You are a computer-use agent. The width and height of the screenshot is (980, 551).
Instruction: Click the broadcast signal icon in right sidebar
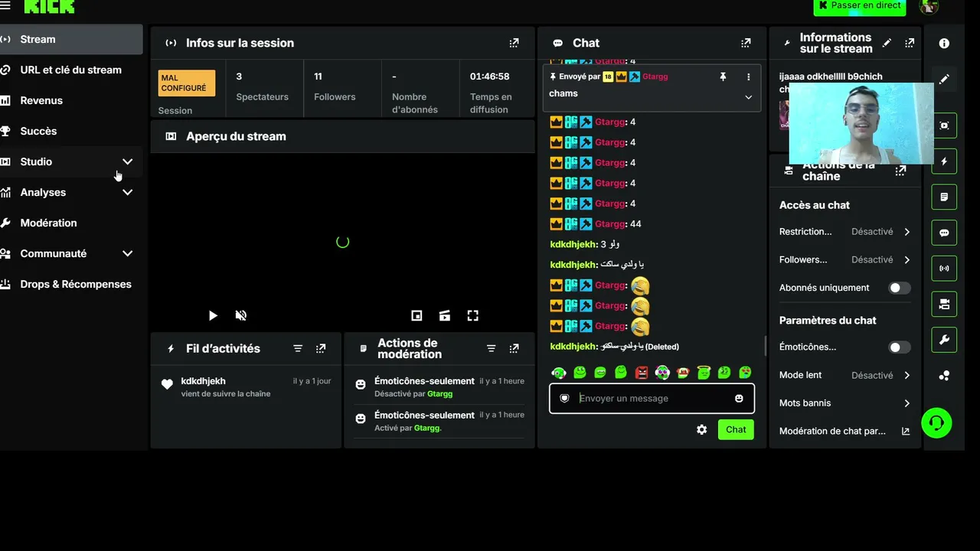point(944,269)
